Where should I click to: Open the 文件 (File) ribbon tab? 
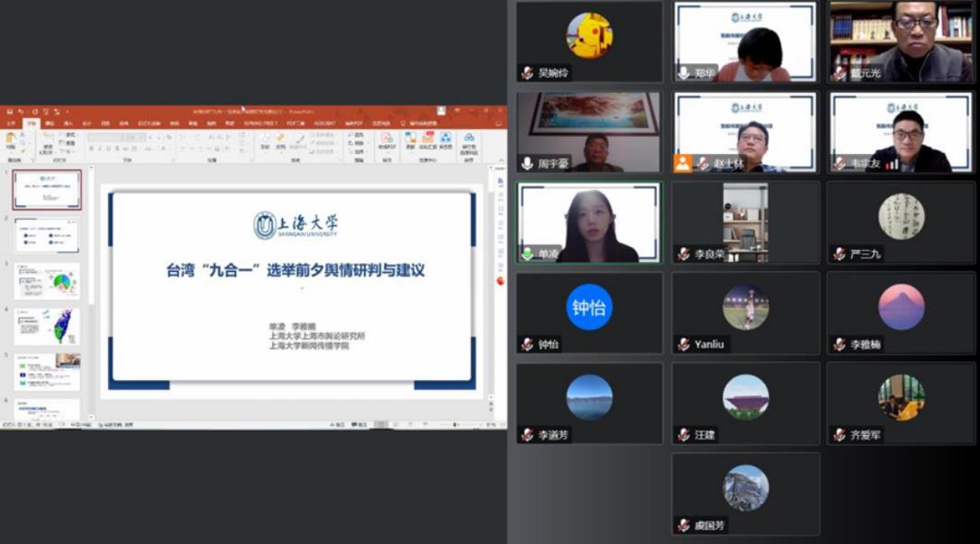pos(11,123)
